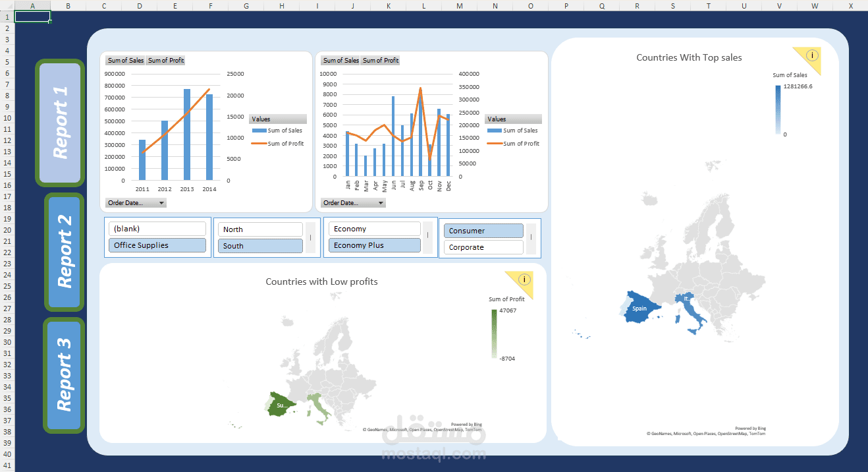Click Values legend header on monthly chart
This screenshot has height=472, width=868.
(x=513, y=119)
